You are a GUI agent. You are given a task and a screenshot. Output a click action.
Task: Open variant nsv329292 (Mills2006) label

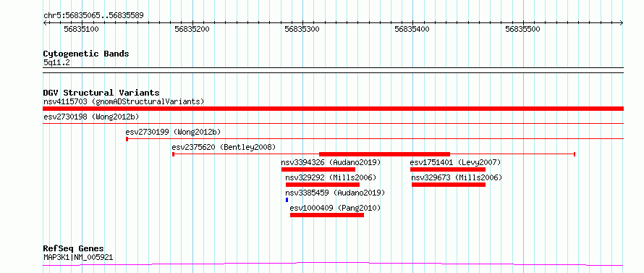[331, 177]
